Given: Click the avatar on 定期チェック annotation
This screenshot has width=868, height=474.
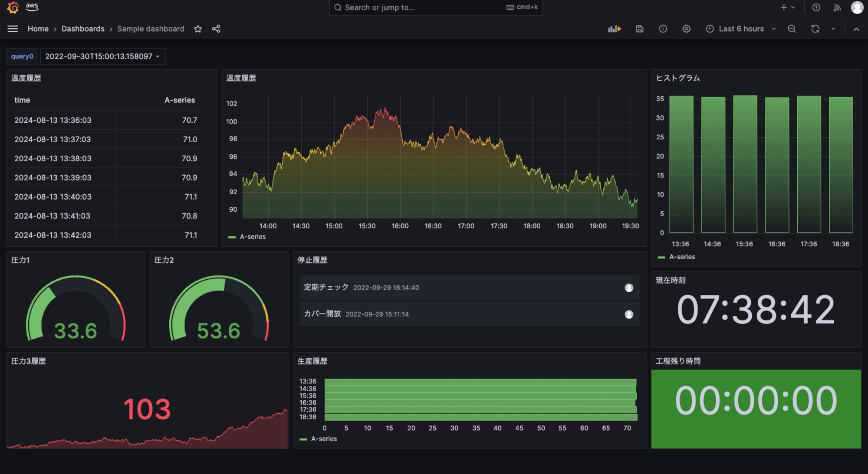Looking at the screenshot, I should pyautogui.click(x=628, y=288).
